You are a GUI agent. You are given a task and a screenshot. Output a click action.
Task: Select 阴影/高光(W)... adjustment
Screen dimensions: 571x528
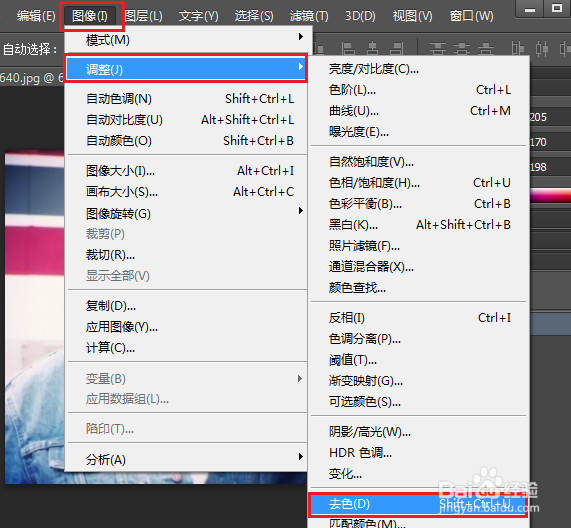point(418,432)
